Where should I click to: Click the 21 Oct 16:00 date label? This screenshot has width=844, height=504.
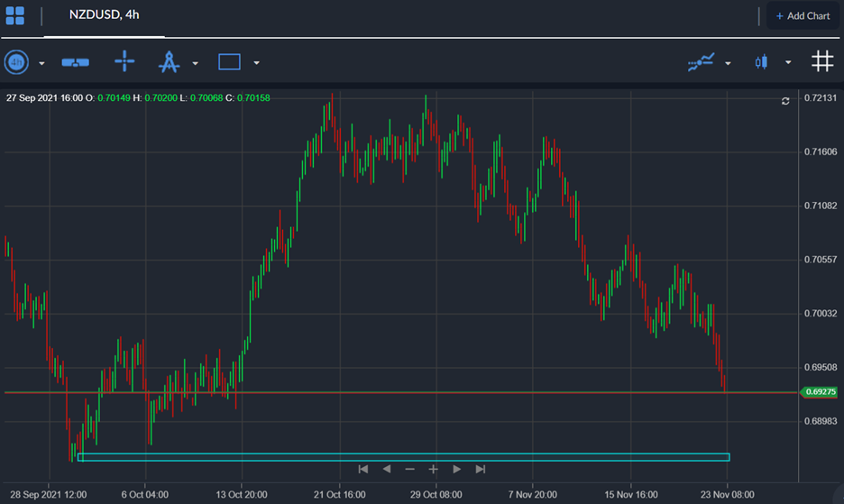click(340, 494)
